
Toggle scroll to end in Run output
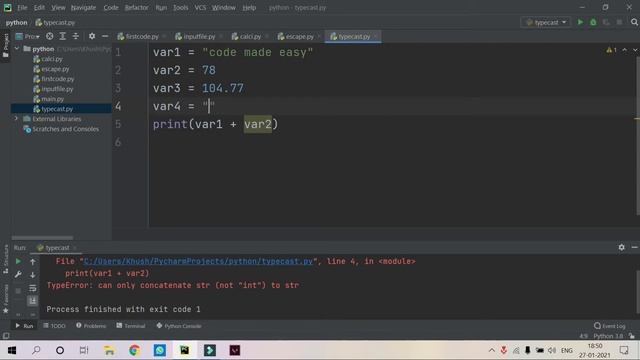click(x=33, y=301)
